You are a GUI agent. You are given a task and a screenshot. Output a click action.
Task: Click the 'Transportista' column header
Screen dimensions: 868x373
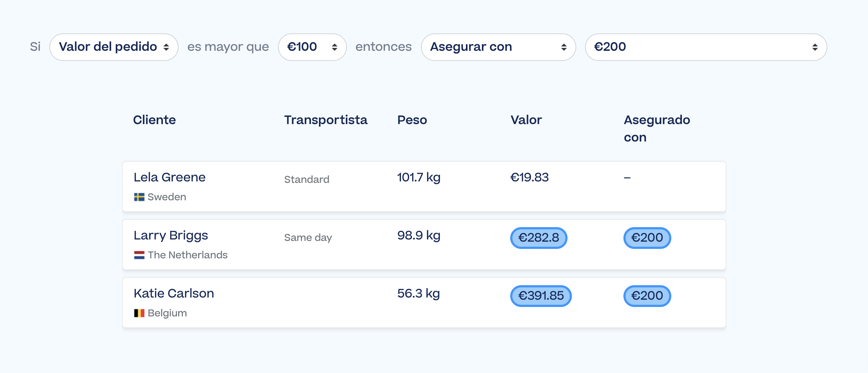click(x=325, y=120)
